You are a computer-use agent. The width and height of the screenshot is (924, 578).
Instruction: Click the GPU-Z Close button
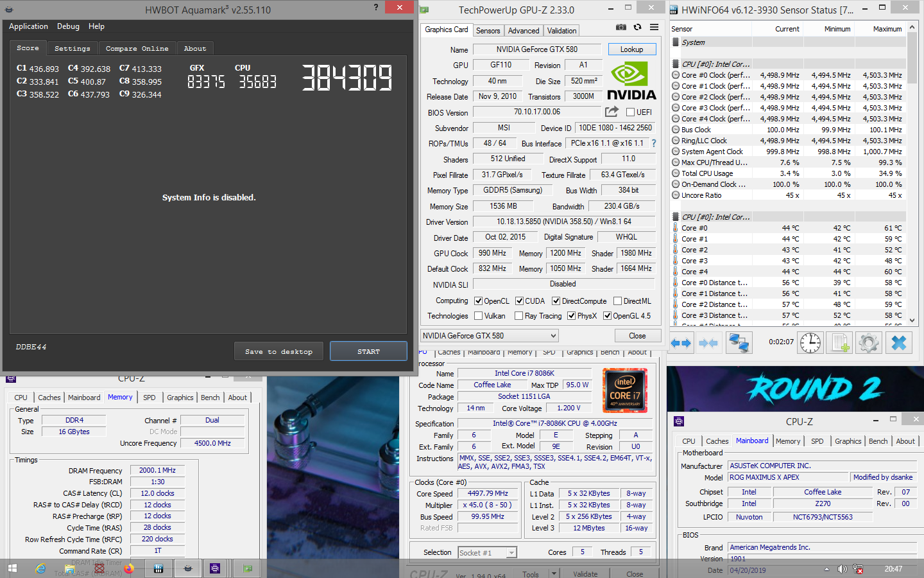pyautogui.click(x=637, y=336)
